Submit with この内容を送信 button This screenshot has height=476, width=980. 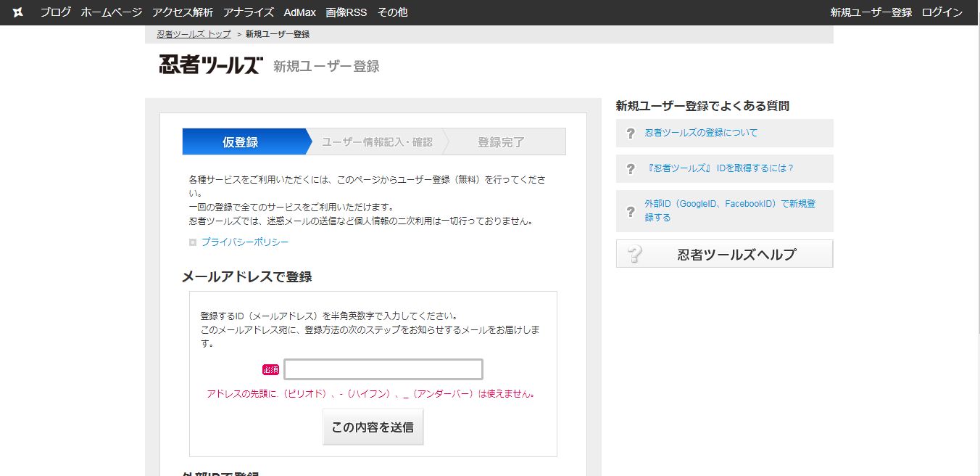(x=373, y=427)
